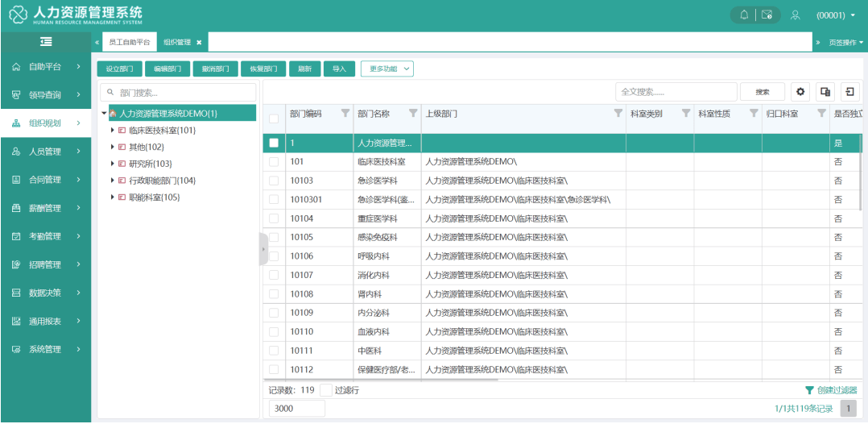
Task: Click the user profile icon in header
Action: (x=796, y=15)
